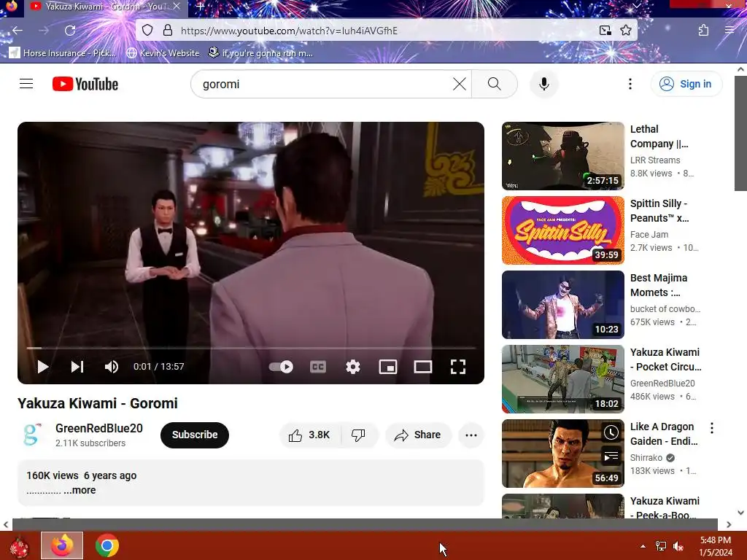
Task: Open "if you're gonna run m..." bookmark
Action: point(260,52)
